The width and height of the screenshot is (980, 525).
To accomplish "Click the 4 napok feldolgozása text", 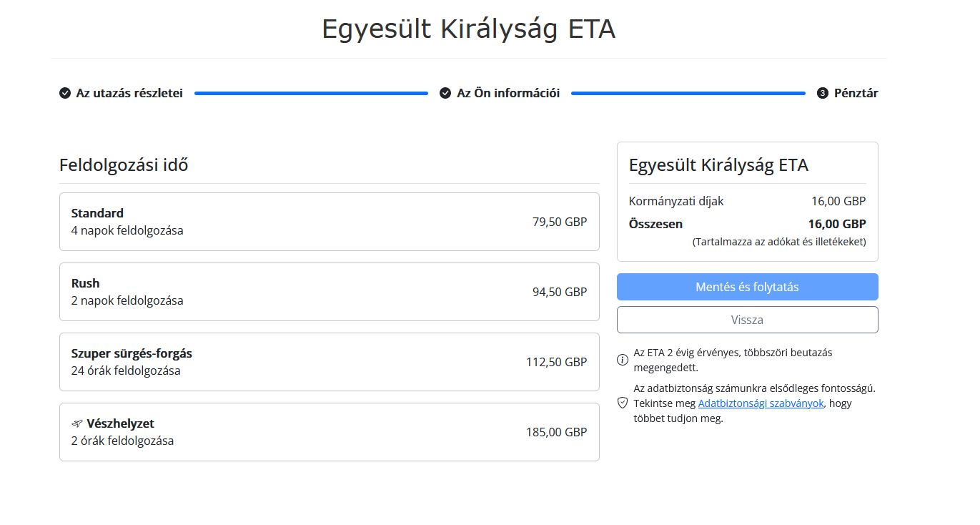I will (x=127, y=230).
